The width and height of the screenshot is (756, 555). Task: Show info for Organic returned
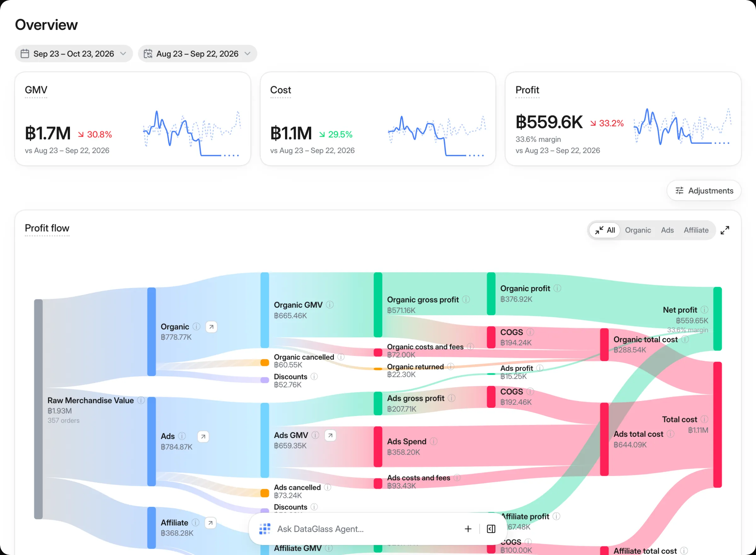(451, 367)
